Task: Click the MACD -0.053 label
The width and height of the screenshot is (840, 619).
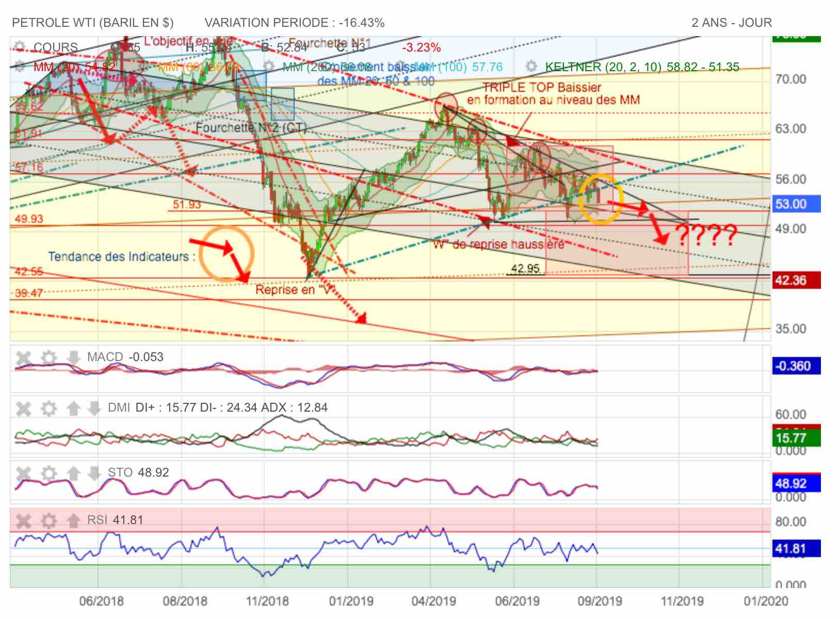Action: click(x=125, y=357)
